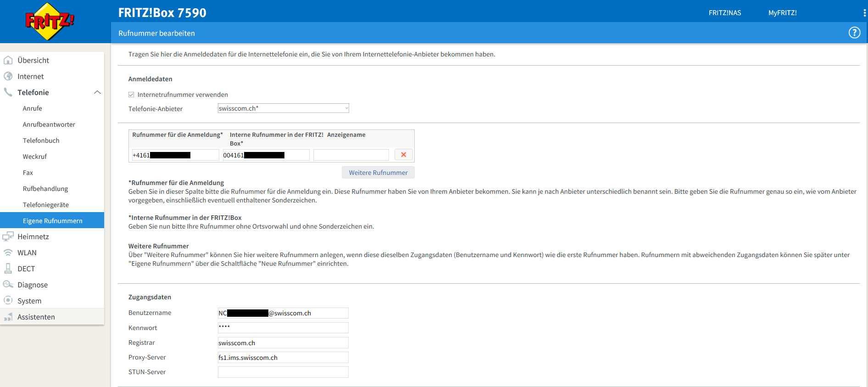Select Eigene Rufnummern submenu item
Image resolution: width=868 pixels, height=387 pixels.
point(52,220)
